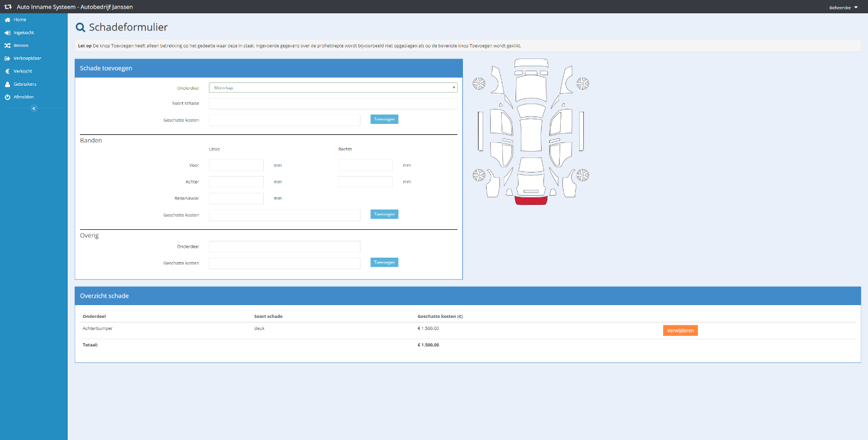Focus the Soort schade input field

click(333, 104)
